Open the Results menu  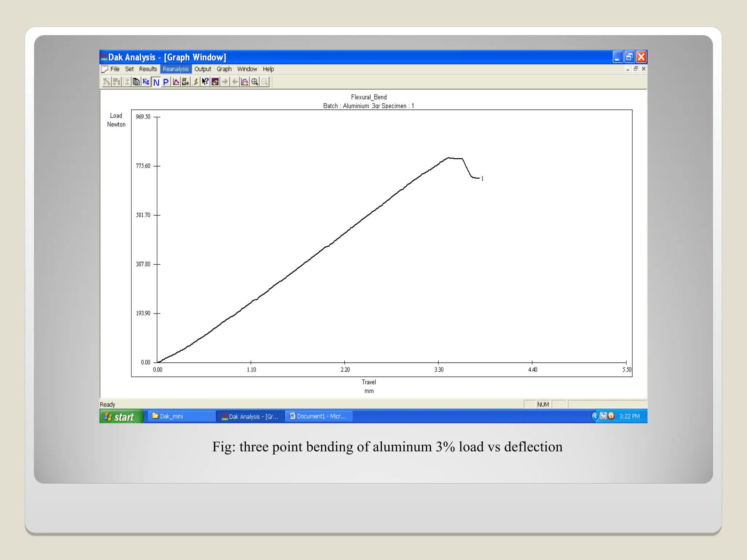point(148,69)
